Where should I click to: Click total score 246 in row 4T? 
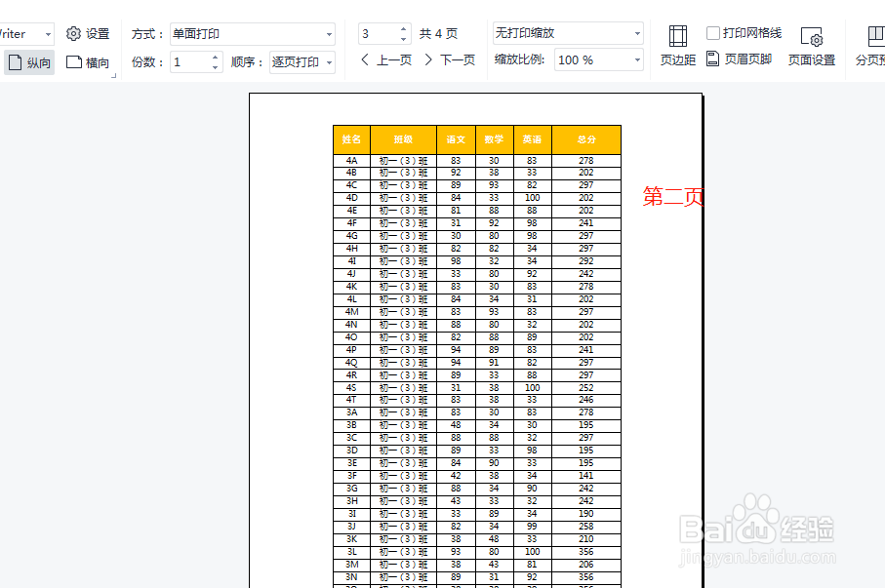click(586, 400)
